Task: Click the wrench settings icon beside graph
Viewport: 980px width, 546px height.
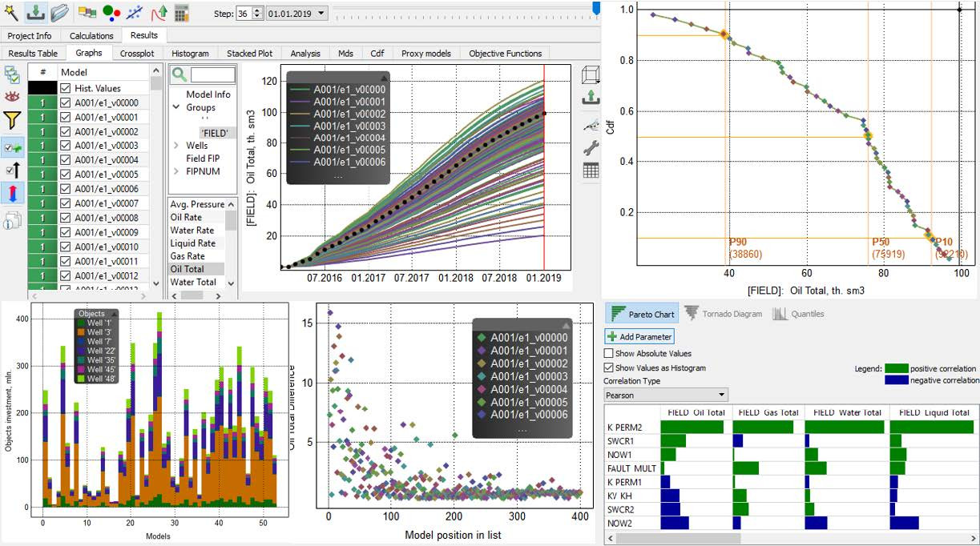Action: pyautogui.click(x=591, y=147)
